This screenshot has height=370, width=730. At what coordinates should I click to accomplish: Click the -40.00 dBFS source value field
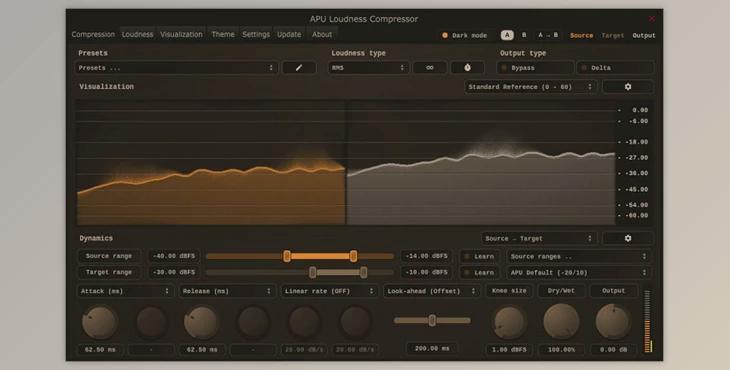pos(174,256)
